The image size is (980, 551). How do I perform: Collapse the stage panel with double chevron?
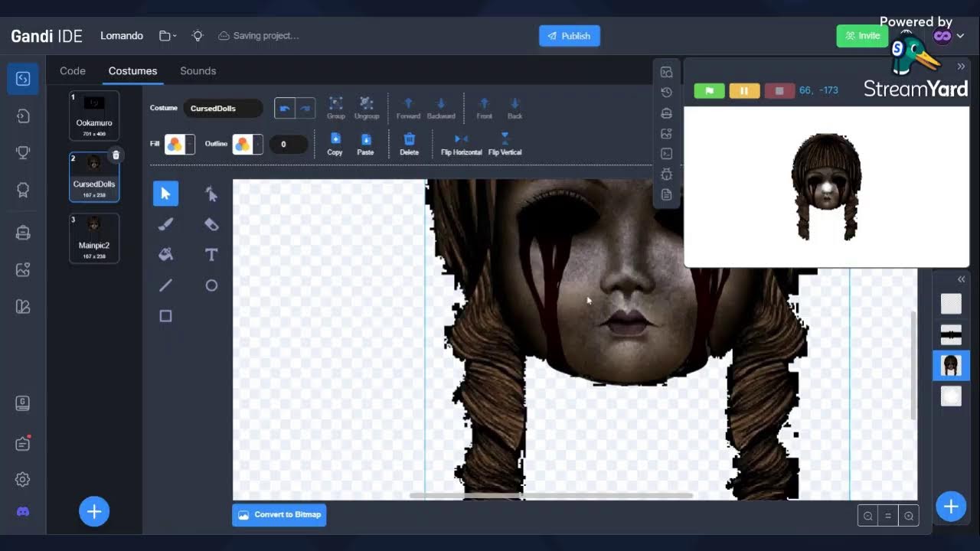(x=961, y=67)
